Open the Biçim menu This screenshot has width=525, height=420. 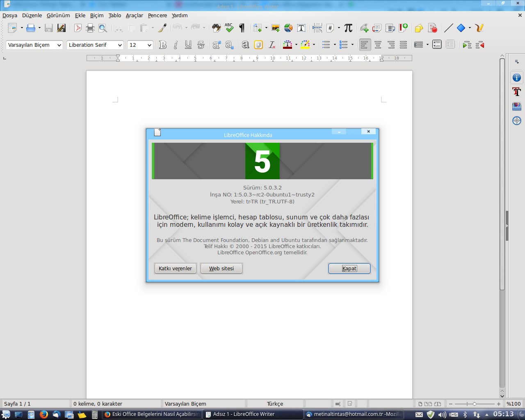pyautogui.click(x=97, y=16)
